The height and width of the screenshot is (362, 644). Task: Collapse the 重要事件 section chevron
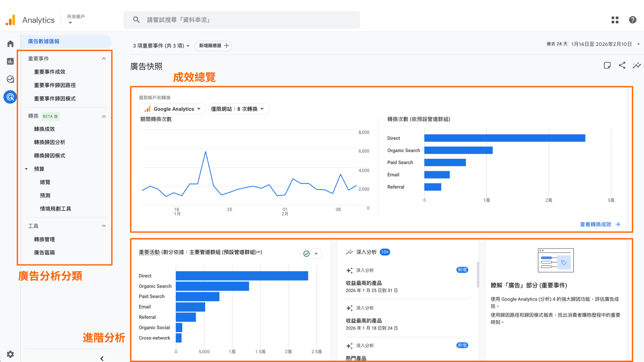point(104,58)
